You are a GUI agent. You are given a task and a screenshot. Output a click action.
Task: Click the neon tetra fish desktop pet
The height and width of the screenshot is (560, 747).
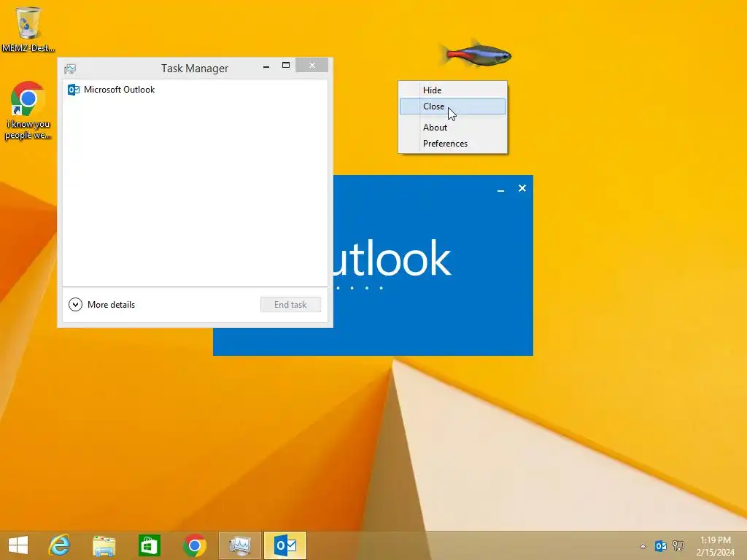(476, 54)
